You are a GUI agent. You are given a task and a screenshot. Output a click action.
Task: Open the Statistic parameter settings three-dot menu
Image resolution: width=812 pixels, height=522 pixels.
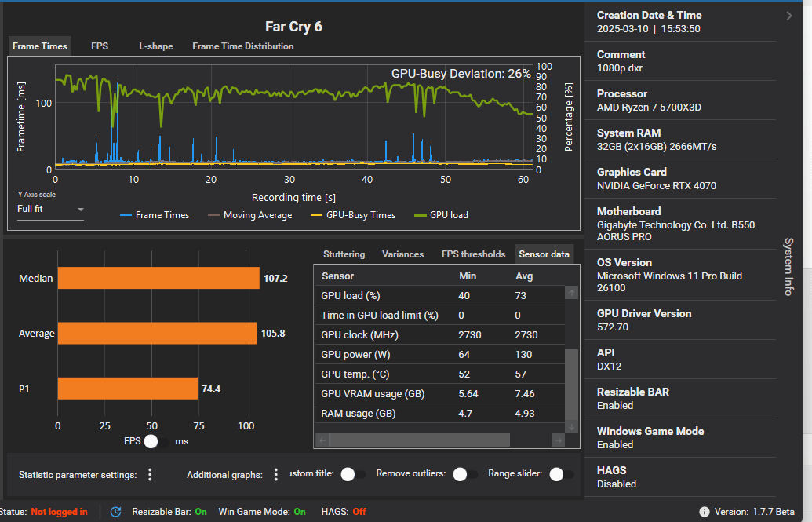[150, 475]
